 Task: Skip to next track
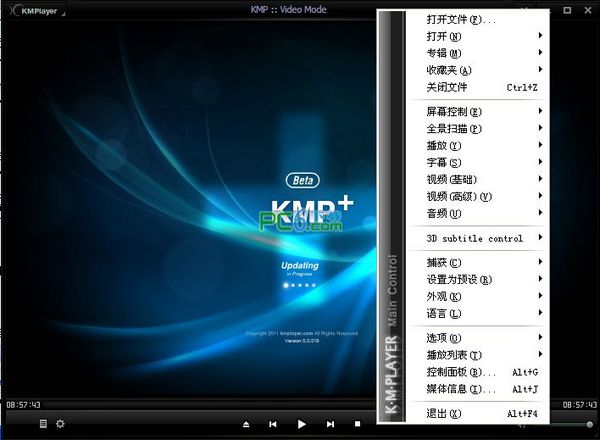pos(330,424)
